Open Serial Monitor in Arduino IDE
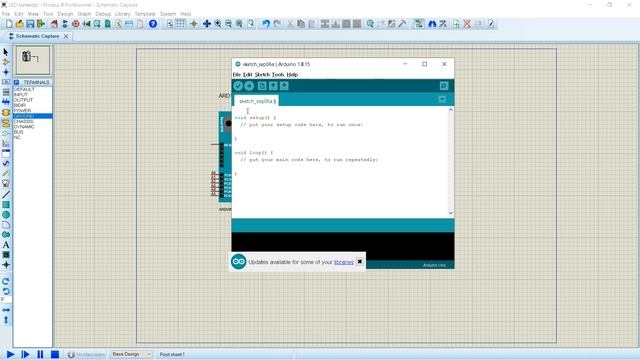Screen dimensions: 640x360 pos(444,86)
